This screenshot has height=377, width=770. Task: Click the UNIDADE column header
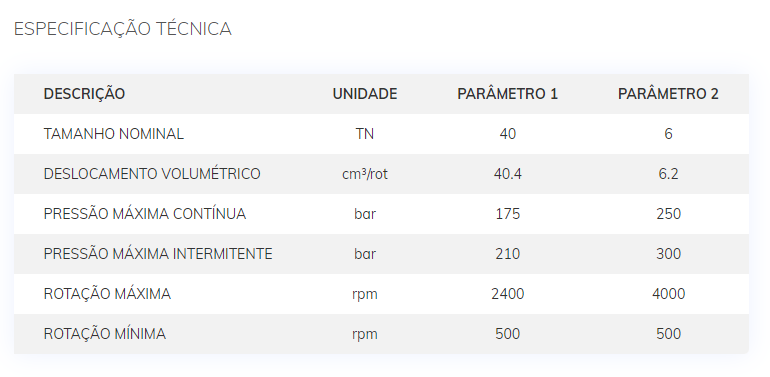365,94
